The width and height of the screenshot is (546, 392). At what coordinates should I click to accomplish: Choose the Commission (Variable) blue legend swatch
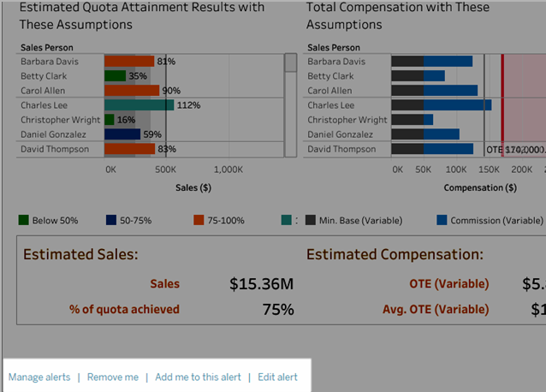tap(442, 220)
